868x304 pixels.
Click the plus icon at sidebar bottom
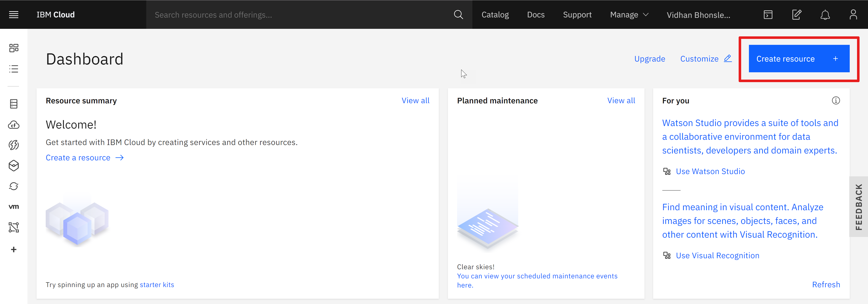tap(14, 249)
